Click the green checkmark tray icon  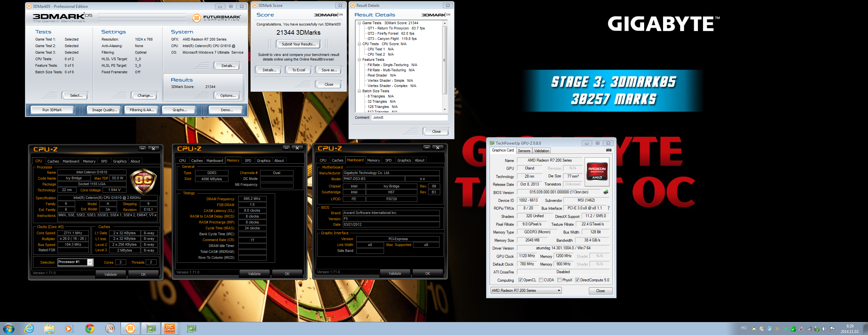(793, 329)
